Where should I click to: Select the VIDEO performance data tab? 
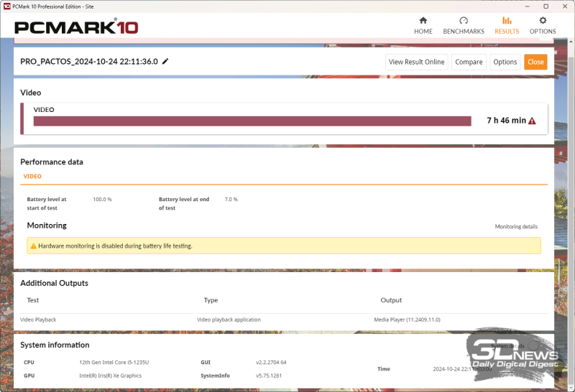tap(32, 176)
